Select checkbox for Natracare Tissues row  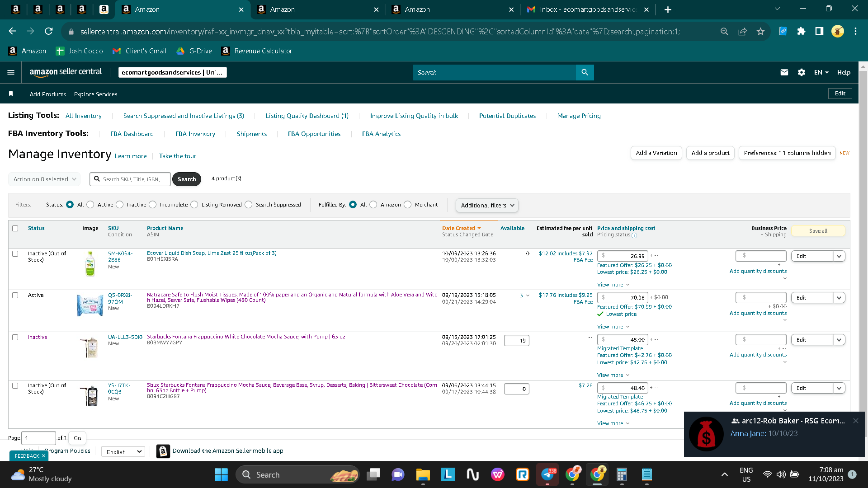click(15, 295)
